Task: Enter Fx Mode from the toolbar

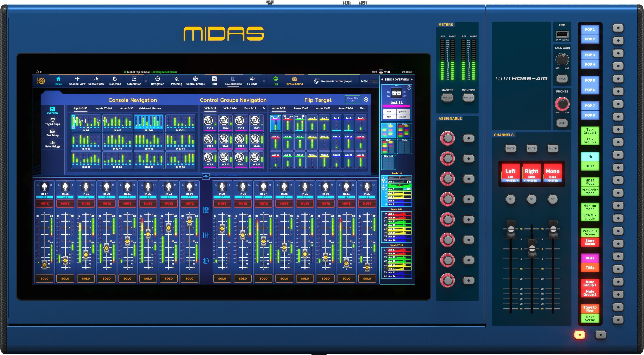Action: pos(252,81)
